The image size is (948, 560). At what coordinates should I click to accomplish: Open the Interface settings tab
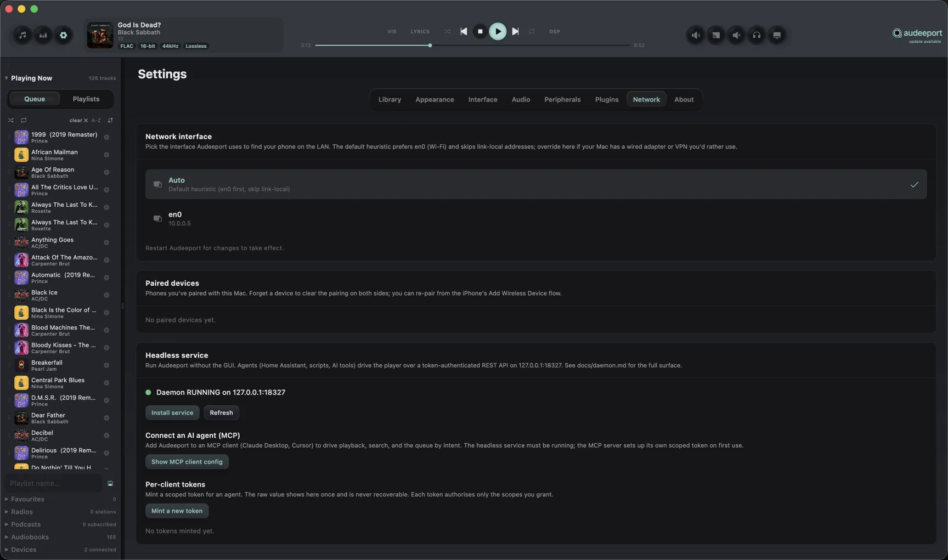[x=483, y=99]
